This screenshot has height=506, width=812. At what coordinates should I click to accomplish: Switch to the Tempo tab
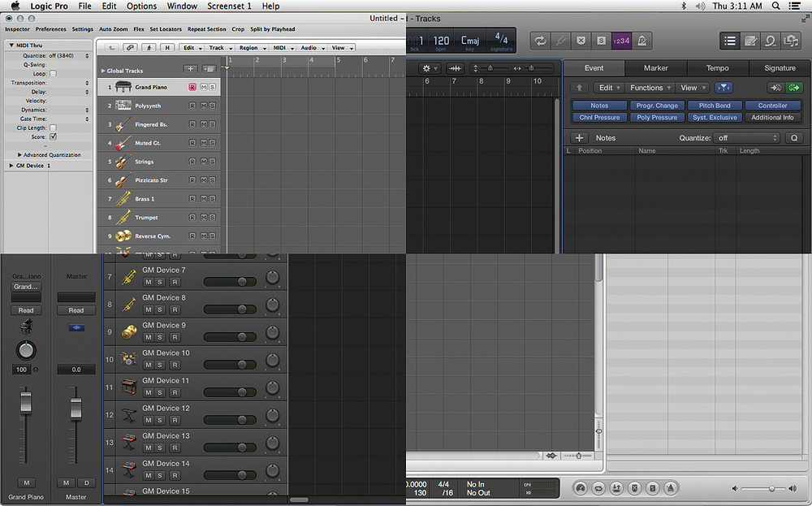pyautogui.click(x=717, y=68)
